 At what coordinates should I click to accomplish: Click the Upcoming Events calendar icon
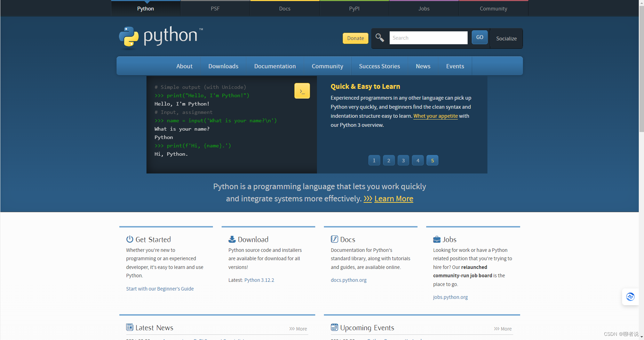[334, 327]
